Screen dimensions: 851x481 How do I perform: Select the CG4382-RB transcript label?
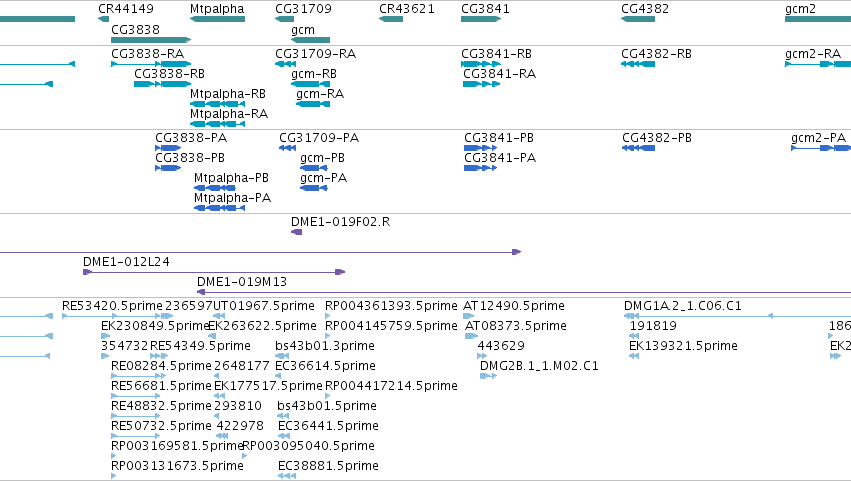click(x=656, y=54)
